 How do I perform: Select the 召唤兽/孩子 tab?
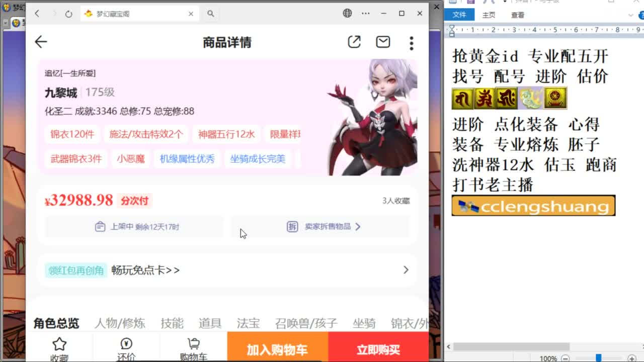(x=306, y=323)
